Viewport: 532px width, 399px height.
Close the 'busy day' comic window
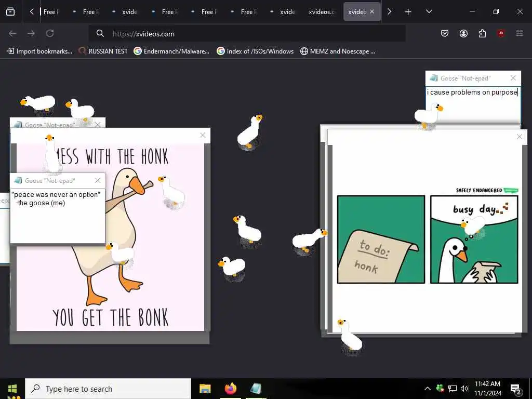pos(519,137)
